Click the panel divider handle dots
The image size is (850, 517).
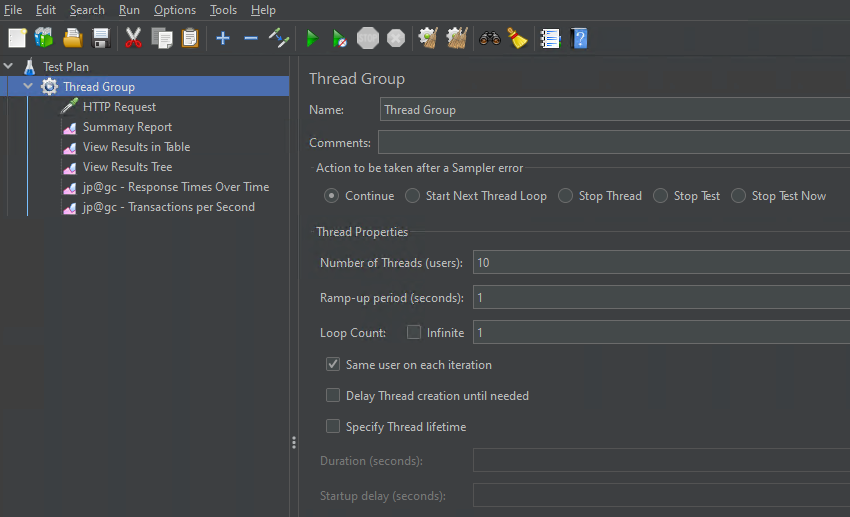point(294,443)
